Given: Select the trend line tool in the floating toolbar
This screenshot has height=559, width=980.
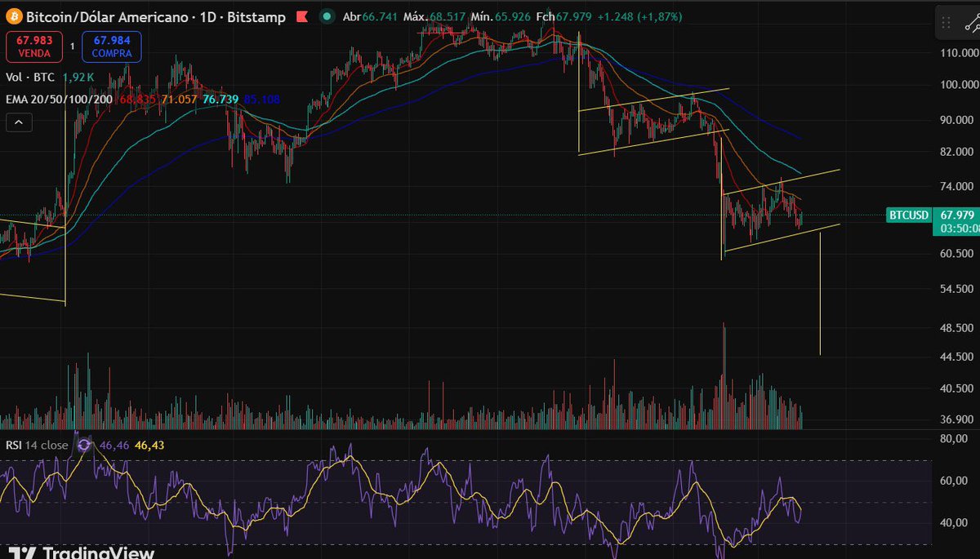Looking at the screenshot, I should [971, 22].
